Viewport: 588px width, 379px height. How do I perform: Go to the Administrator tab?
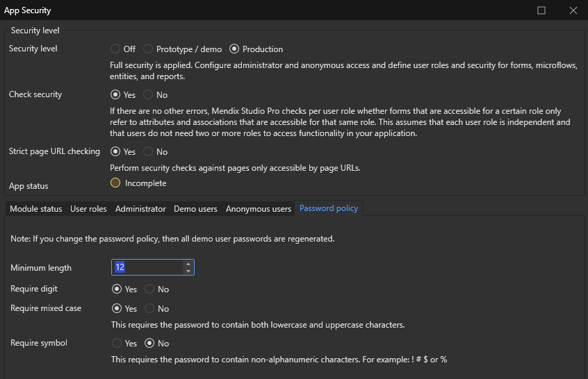(x=140, y=209)
